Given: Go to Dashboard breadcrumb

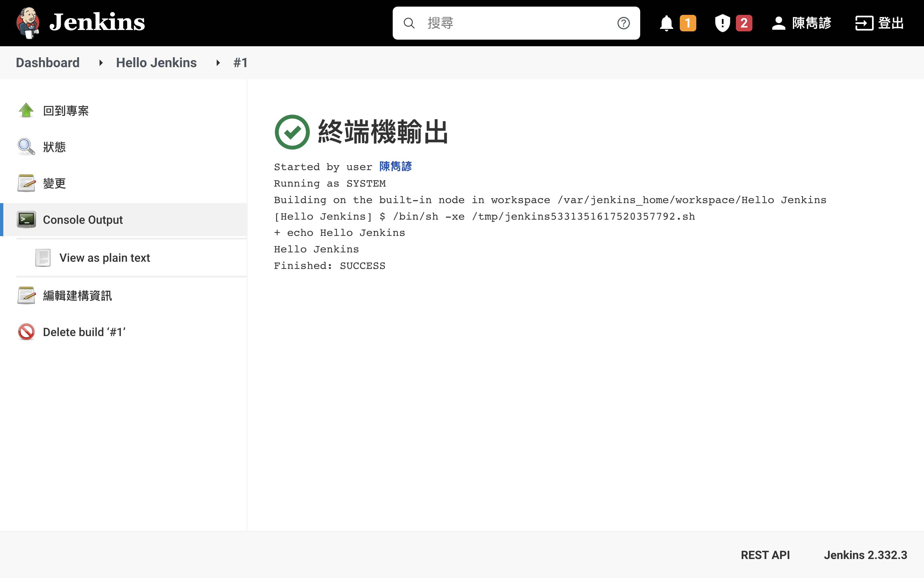Looking at the screenshot, I should (48, 63).
